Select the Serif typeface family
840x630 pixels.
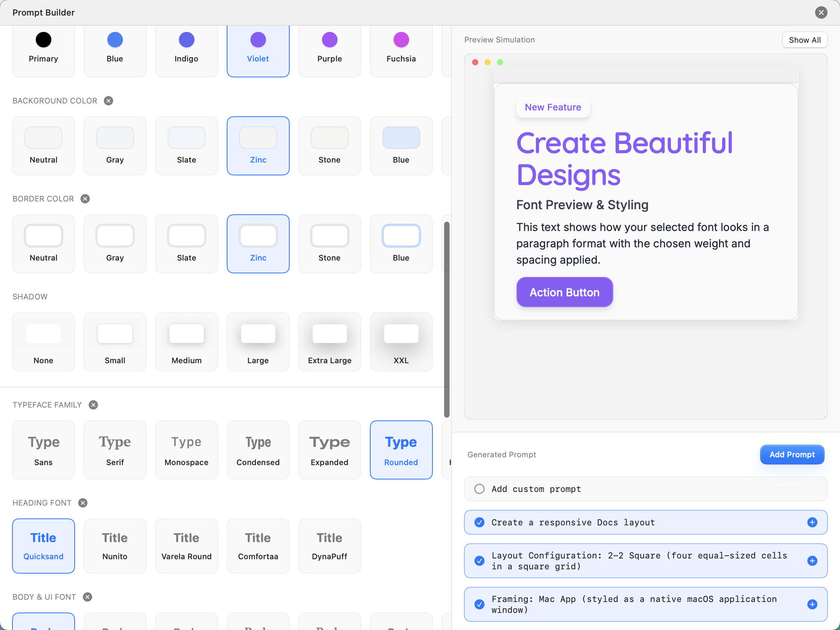point(115,450)
